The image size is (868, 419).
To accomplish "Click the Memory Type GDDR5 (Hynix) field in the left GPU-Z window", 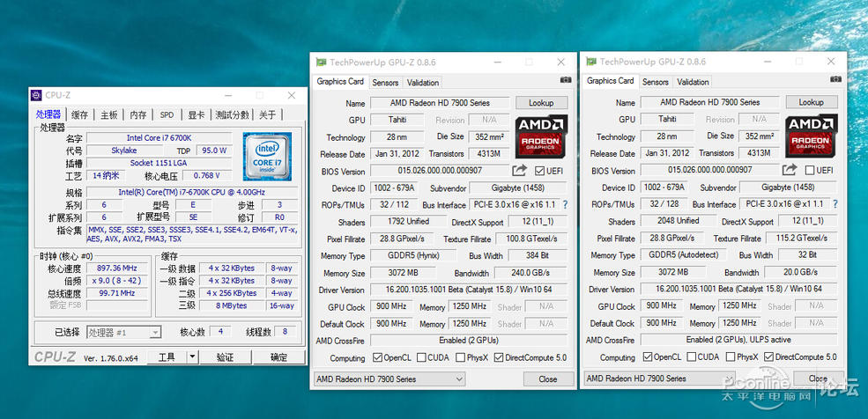I will coord(413,256).
